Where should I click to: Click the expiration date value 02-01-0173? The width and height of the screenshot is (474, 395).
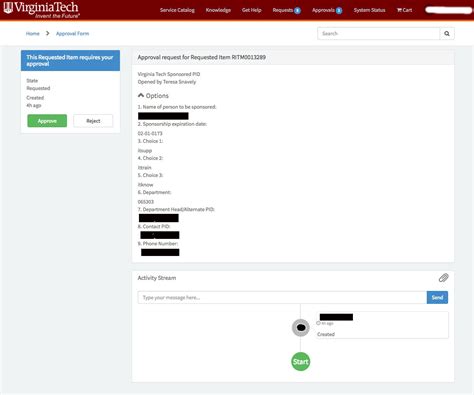tap(150, 133)
